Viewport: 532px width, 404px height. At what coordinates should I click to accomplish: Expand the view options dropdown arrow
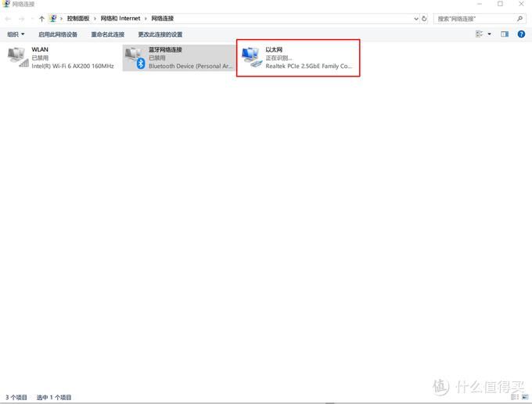[489, 34]
